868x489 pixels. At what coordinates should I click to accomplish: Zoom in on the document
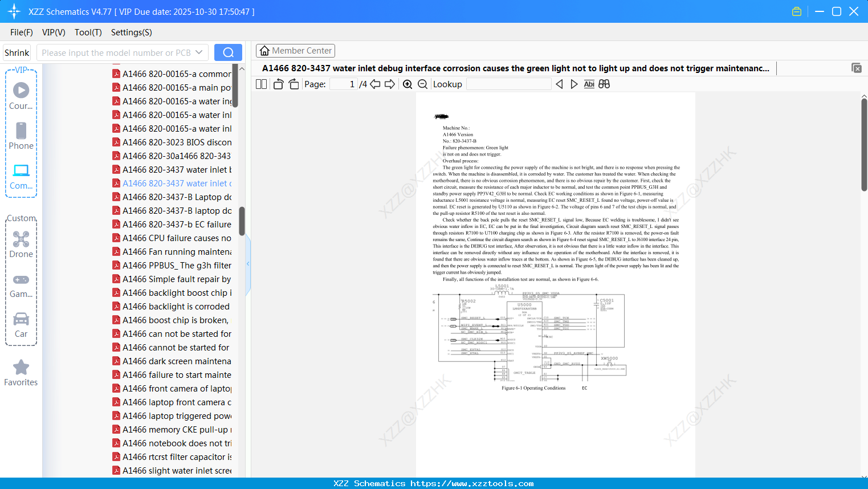pyautogui.click(x=407, y=84)
